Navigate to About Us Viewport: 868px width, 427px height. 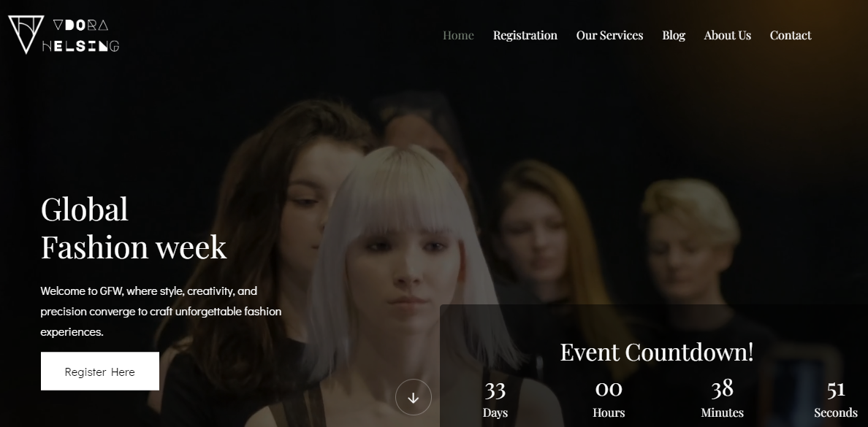[x=727, y=35]
